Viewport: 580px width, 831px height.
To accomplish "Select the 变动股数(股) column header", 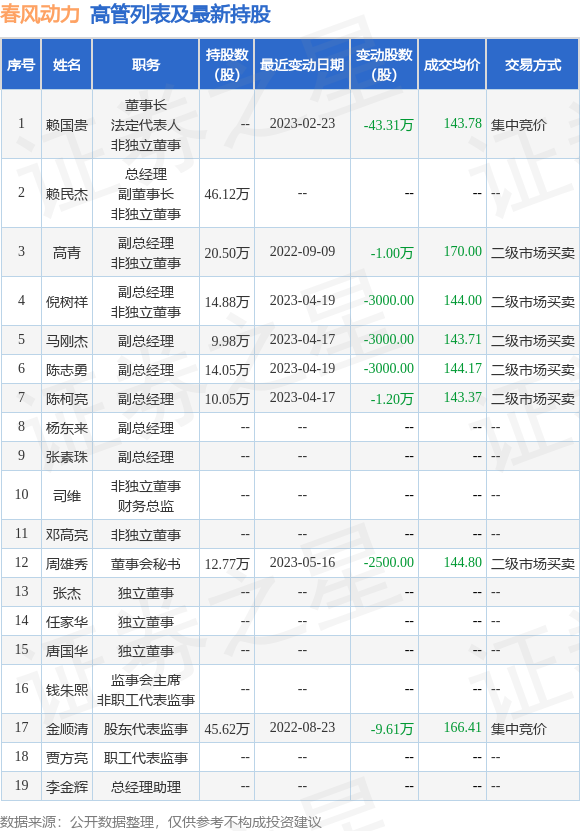I will point(384,65).
